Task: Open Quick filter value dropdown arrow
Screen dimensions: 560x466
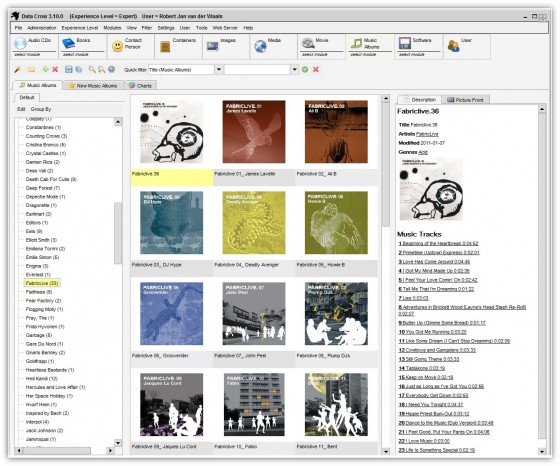Action: (295, 69)
